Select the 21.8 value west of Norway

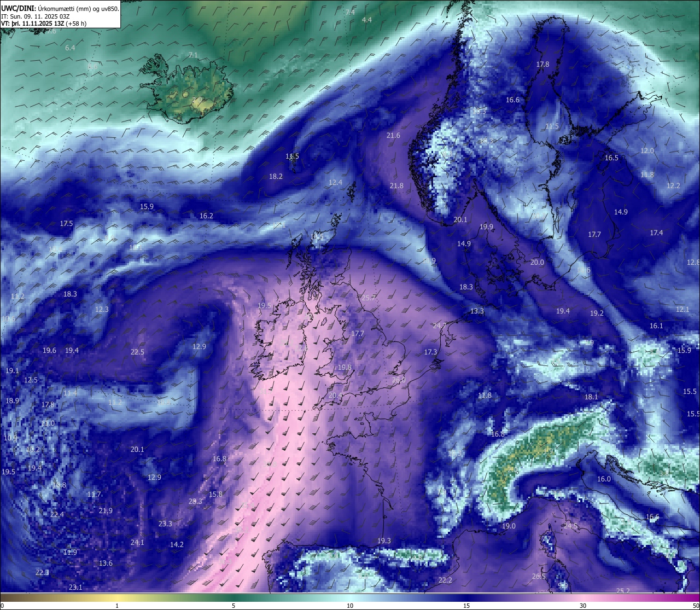pos(396,186)
